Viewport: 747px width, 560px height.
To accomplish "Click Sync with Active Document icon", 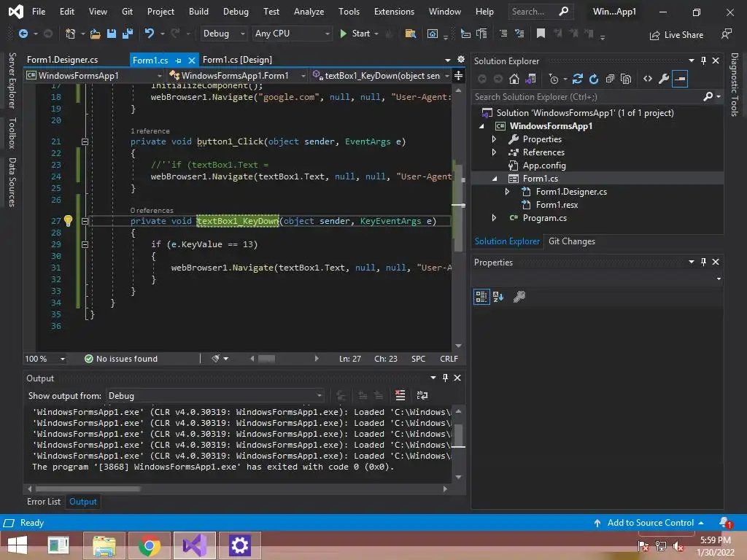I will point(578,79).
